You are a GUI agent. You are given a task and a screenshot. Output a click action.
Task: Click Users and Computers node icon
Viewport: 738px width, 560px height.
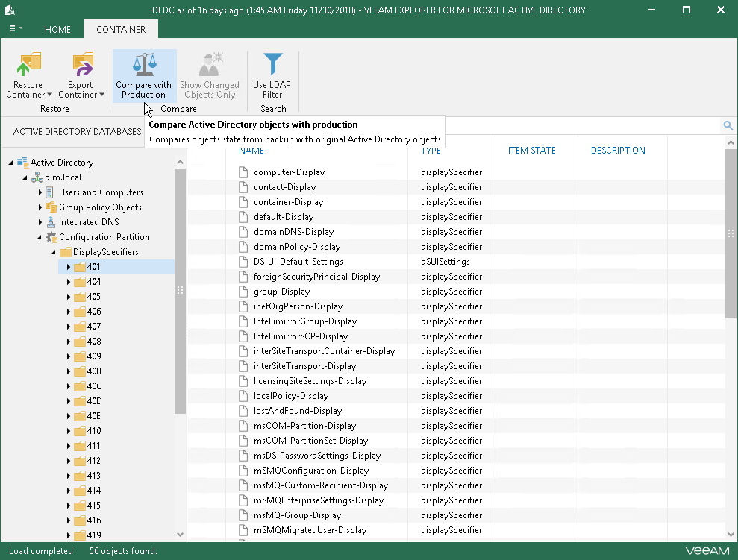point(49,192)
